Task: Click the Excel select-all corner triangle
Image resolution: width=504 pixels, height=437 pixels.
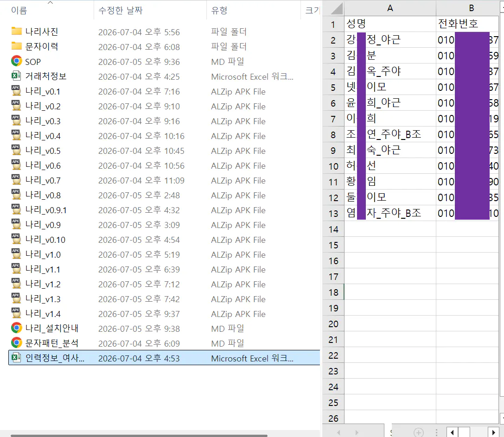Action: click(x=337, y=9)
